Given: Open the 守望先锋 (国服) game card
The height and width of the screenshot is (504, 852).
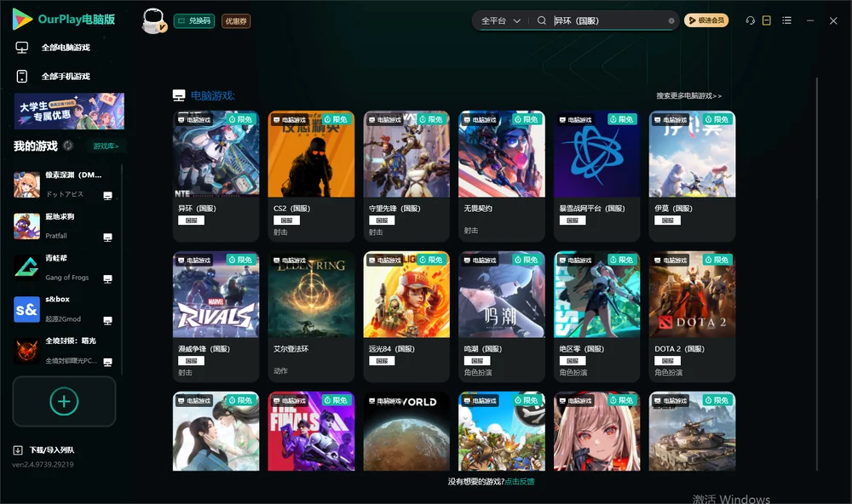Looking at the screenshot, I should (406, 176).
